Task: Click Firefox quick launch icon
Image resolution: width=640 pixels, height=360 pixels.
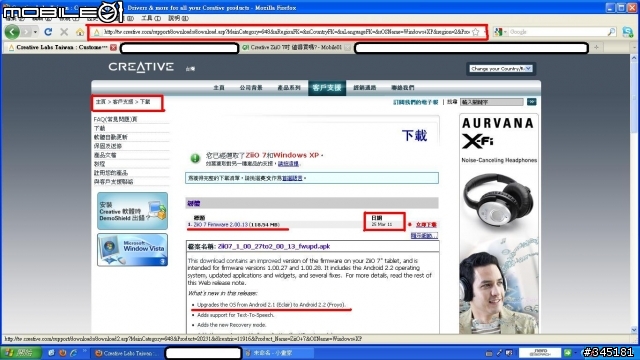Action: (62, 353)
